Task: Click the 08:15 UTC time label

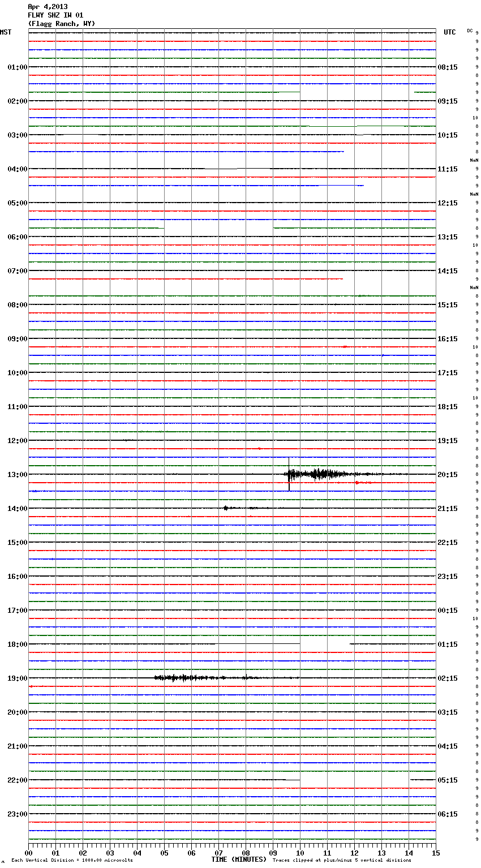Action: point(448,67)
